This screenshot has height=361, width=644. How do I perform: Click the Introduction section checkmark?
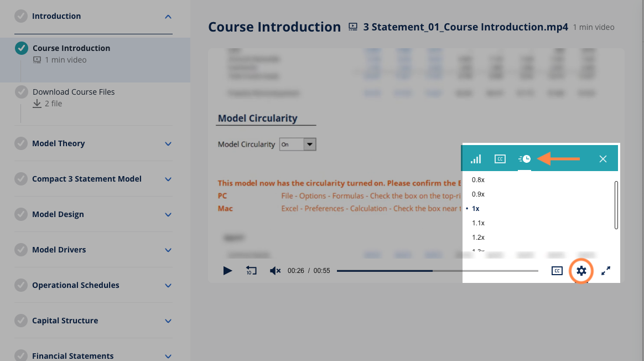pyautogui.click(x=21, y=16)
